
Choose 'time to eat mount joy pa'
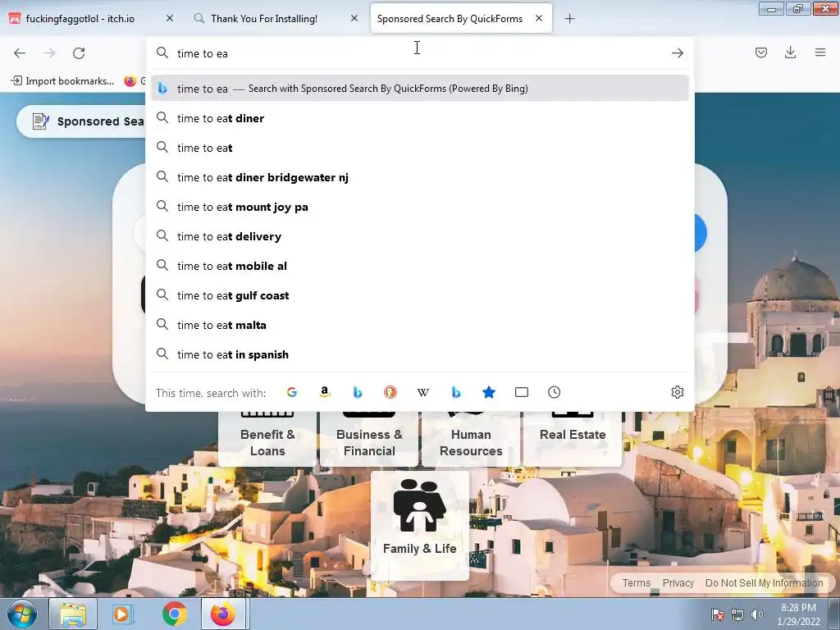coord(420,207)
